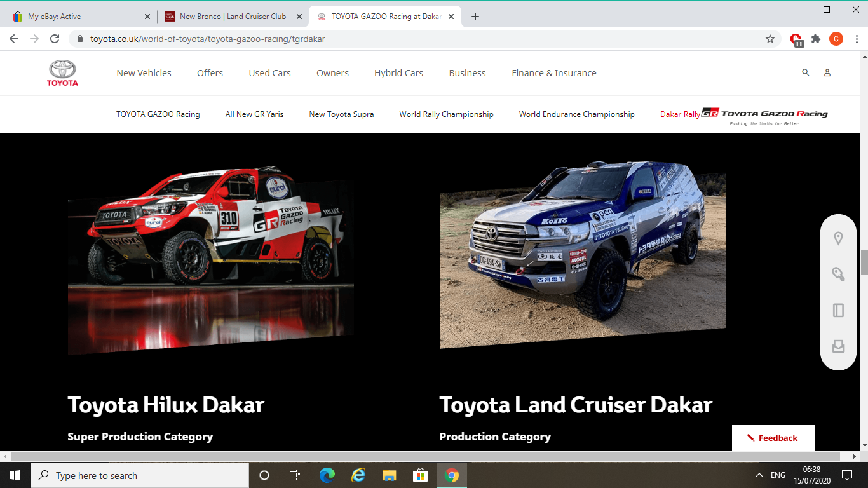
Task: Open World Endurance Championship link
Action: [x=576, y=114]
